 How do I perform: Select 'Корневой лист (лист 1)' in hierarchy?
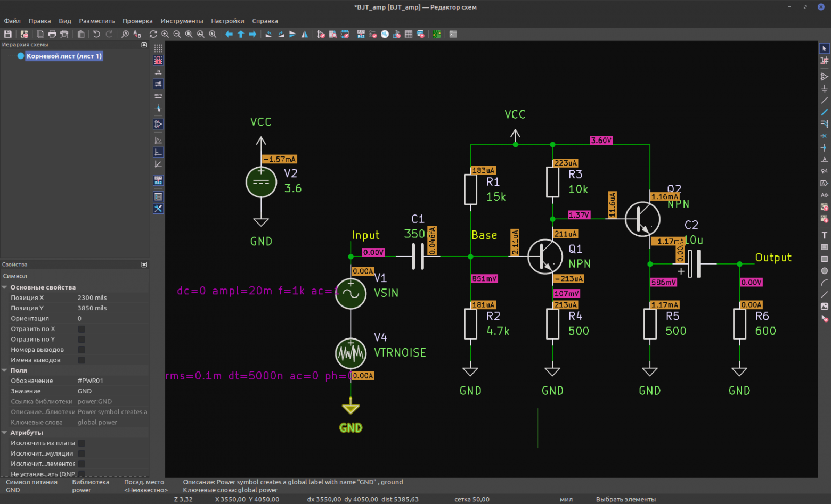tap(64, 56)
